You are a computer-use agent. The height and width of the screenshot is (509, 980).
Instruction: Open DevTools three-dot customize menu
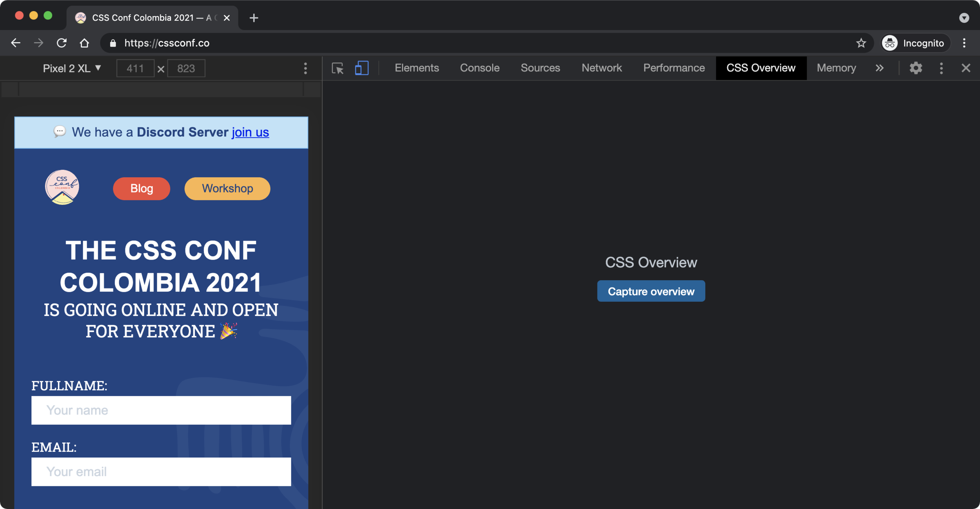click(x=941, y=68)
